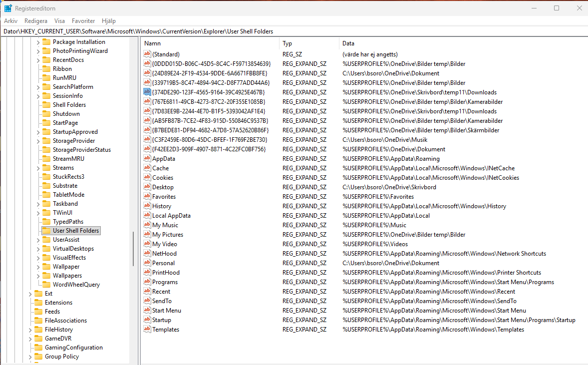The image size is (588, 365).
Task: Open the Hjälp menu
Action: pos(109,21)
